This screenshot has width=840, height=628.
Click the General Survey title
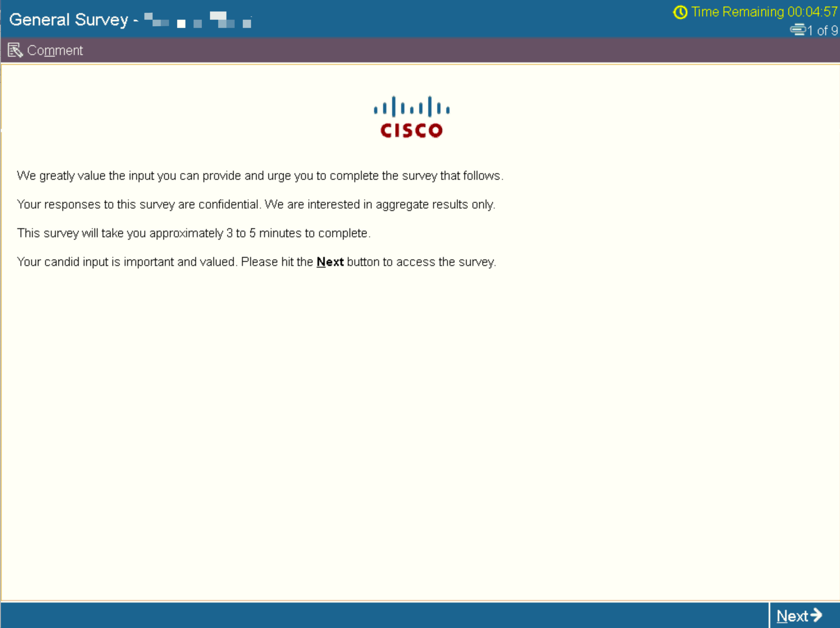click(69, 20)
